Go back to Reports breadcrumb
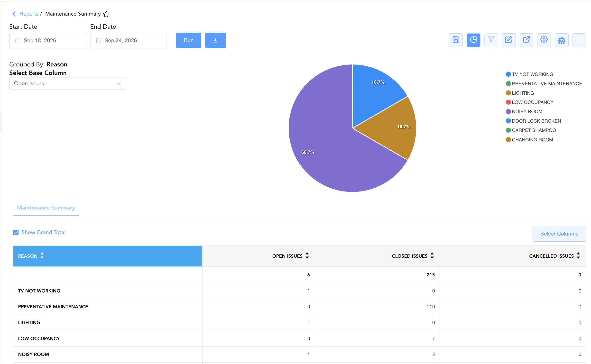Viewport: 591px width, 364px height. pyautogui.click(x=29, y=14)
